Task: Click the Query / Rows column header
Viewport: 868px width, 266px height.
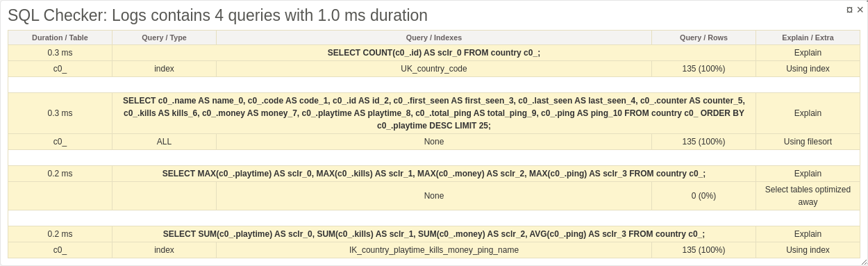Action: point(703,38)
